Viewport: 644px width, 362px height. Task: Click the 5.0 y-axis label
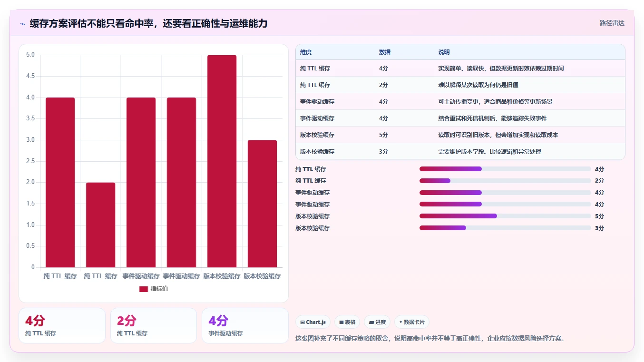tap(30, 55)
